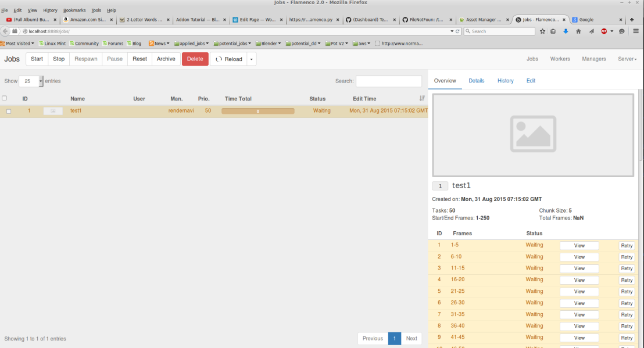Open the Server dropdown in navbar
Viewport: 644px width, 348px height.
click(627, 59)
